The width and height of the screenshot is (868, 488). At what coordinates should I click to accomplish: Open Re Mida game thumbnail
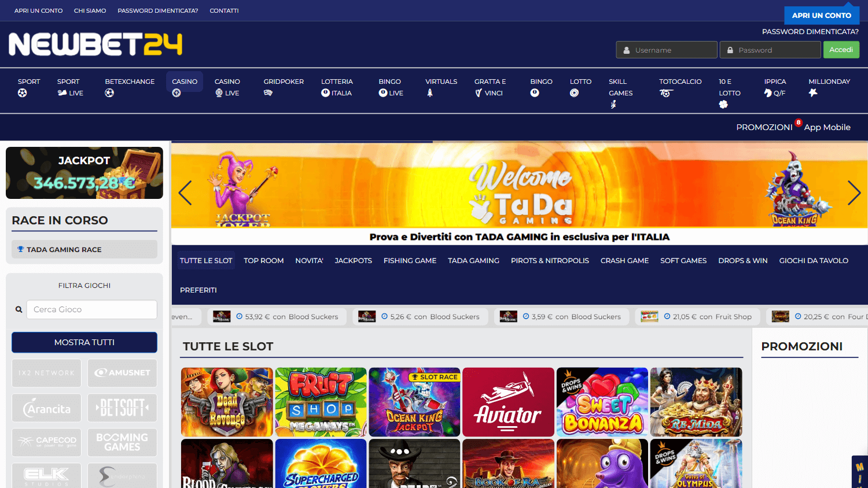(696, 402)
